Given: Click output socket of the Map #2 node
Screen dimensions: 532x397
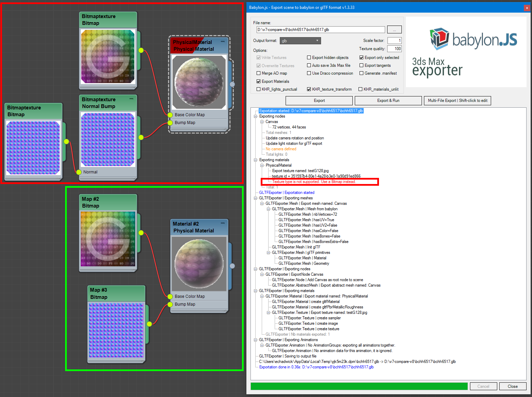Looking at the screenshot, I should pos(141,232).
